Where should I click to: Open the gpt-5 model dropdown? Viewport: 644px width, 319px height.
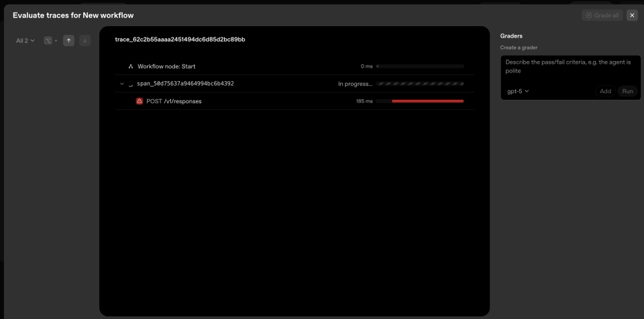tap(518, 91)
